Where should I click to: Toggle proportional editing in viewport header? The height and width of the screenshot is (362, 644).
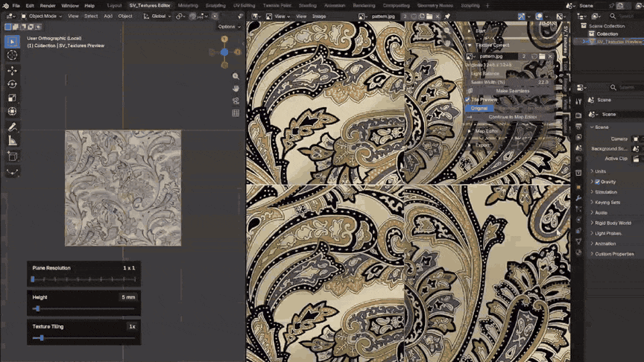point(215,16)
